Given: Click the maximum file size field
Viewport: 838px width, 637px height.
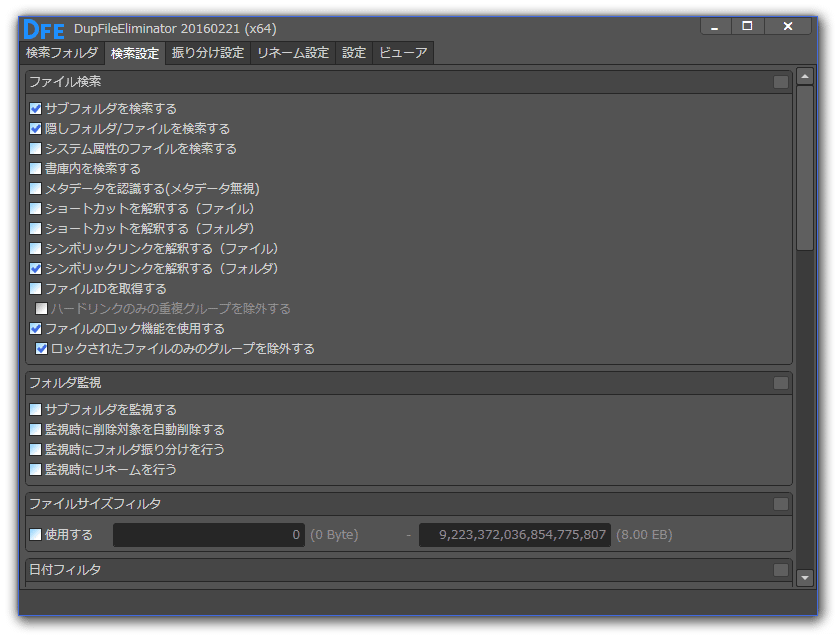Looking at the screenshot, I should click(x=515, y=535).
